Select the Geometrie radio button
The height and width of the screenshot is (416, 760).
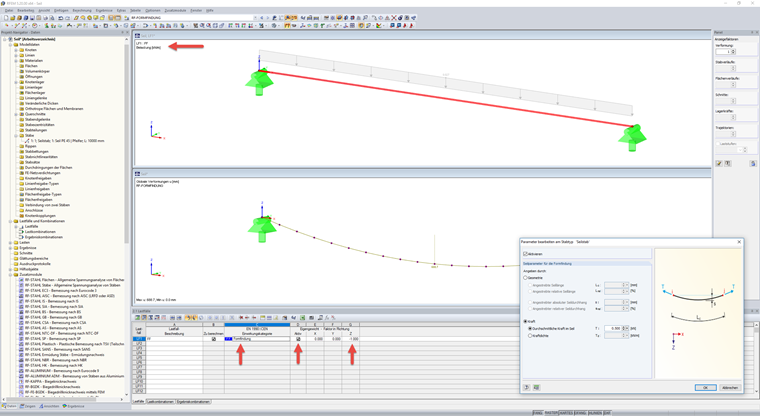click(525, 278)
